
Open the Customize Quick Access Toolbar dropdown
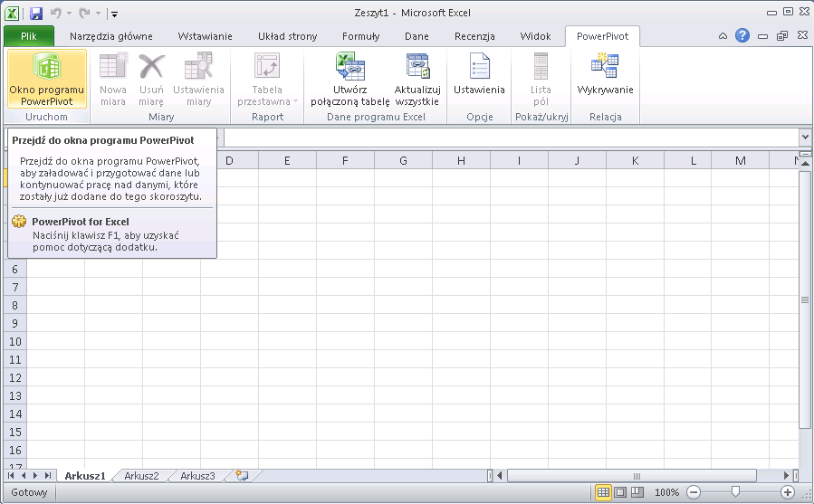(115, 14)
